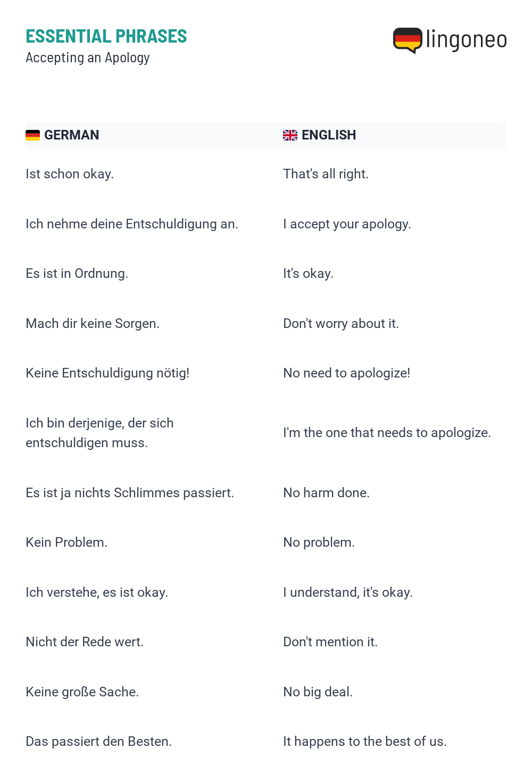Click the lingoneo speech bubble logo icon
The image size is (532, 781).
408,40
